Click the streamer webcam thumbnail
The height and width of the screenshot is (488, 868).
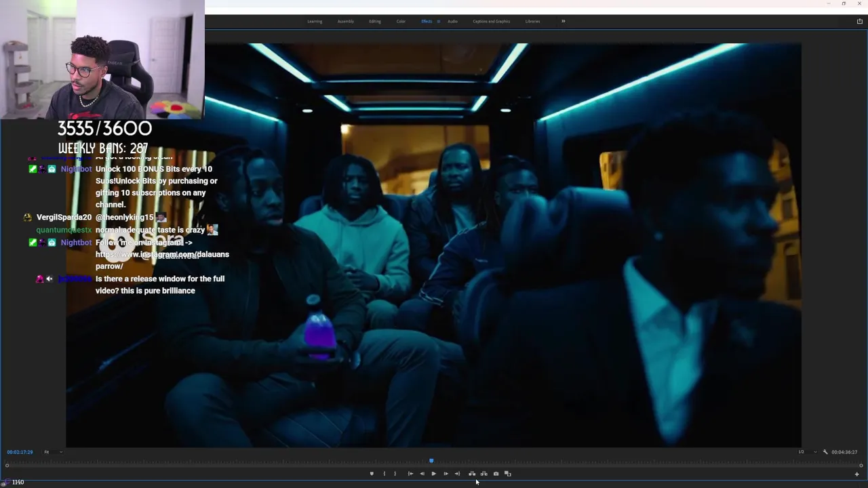click(x=102, y=60)
